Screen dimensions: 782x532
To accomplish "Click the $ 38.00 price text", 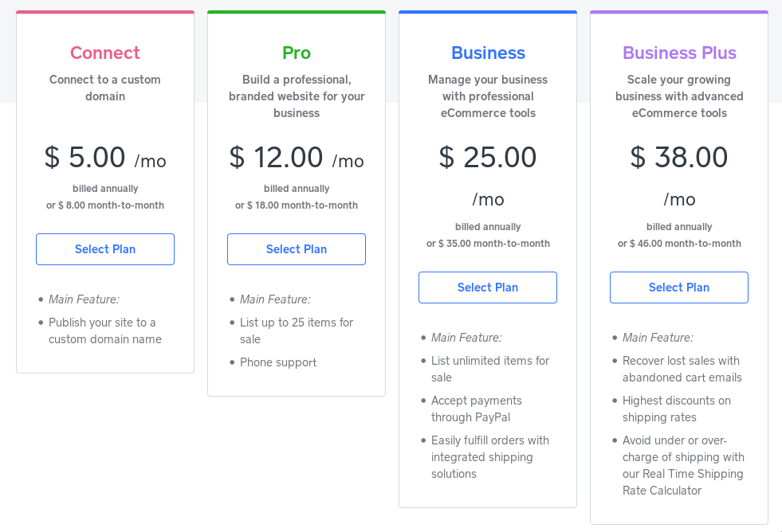I will [x=679, y=158].
